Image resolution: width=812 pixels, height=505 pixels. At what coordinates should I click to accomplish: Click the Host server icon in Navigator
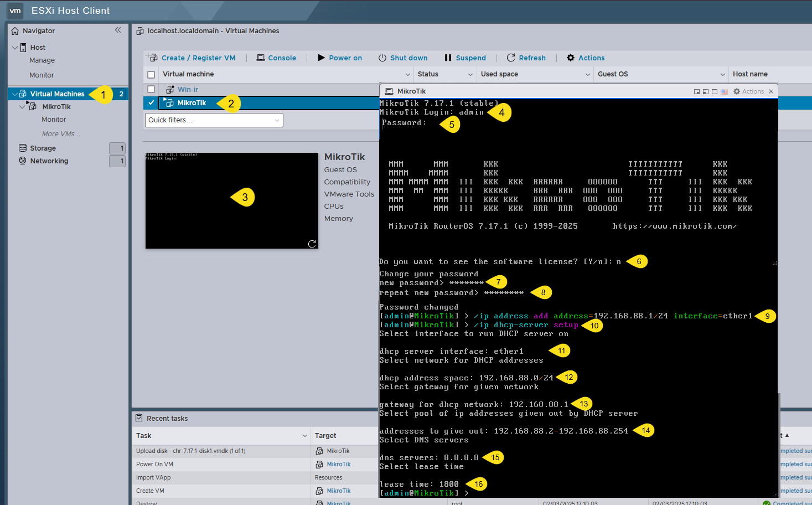click(x=23, y=48)
